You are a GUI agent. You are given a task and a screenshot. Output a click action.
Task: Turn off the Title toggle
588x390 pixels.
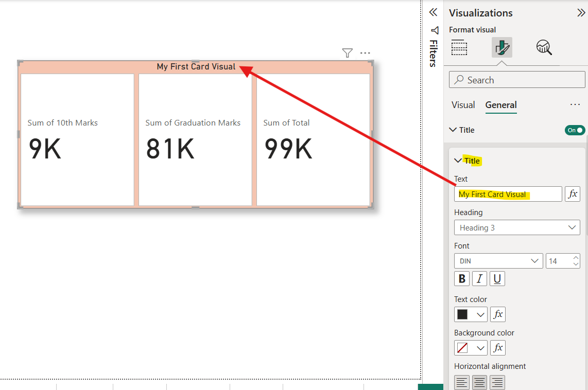pos(575,130)
